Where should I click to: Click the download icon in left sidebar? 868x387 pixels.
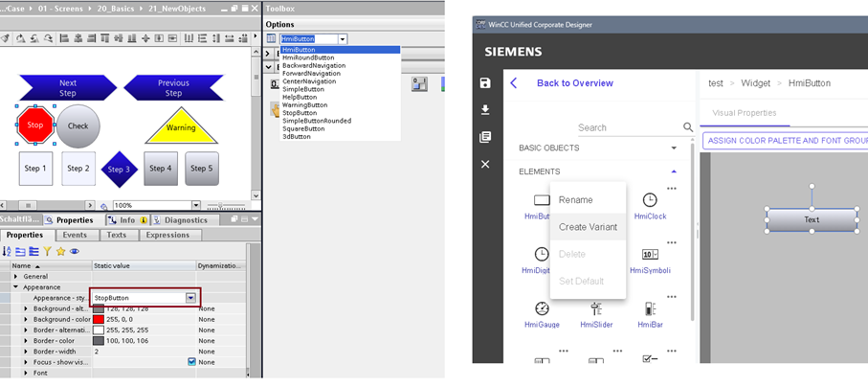[485, 110]
